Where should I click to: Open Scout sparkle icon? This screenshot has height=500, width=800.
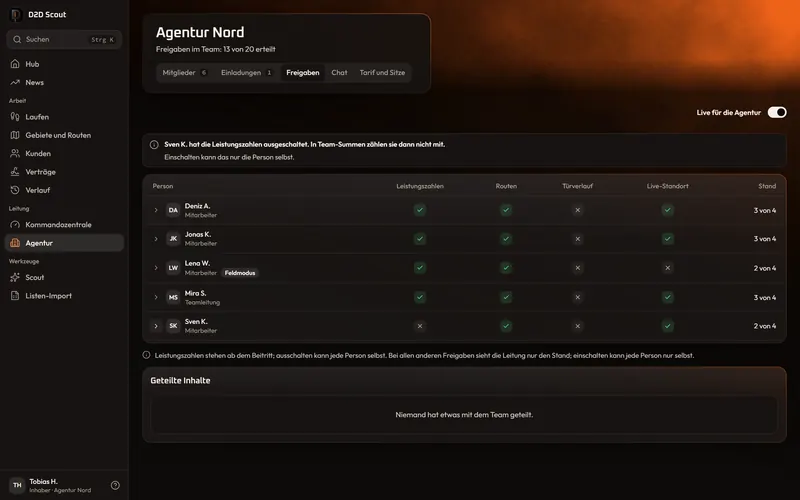[15, 278]
